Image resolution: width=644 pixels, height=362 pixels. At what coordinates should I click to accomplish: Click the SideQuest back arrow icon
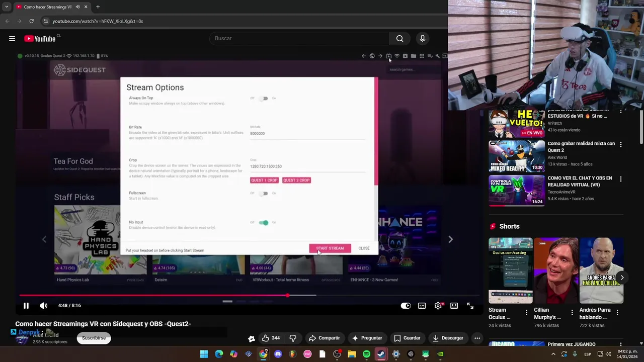(364, 56)
